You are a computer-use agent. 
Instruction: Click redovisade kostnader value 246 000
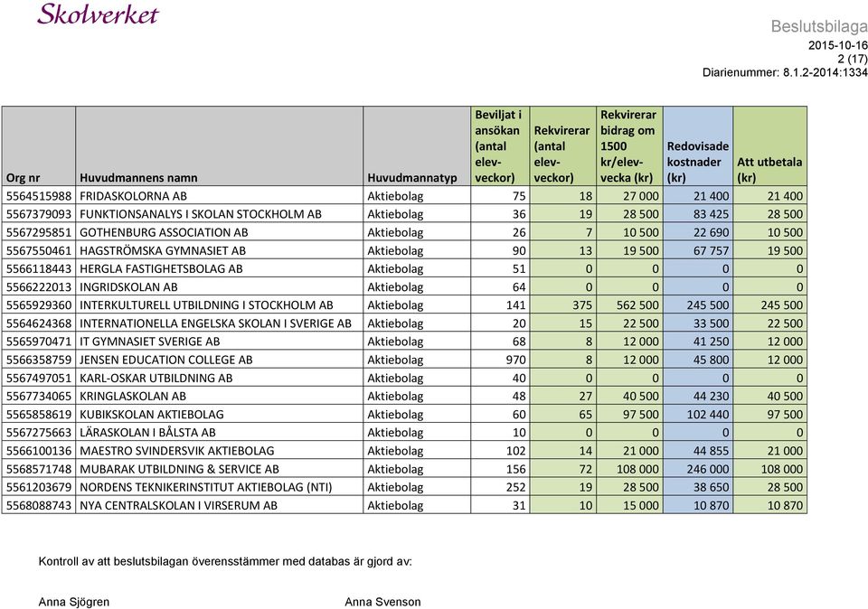pos(707,469)
